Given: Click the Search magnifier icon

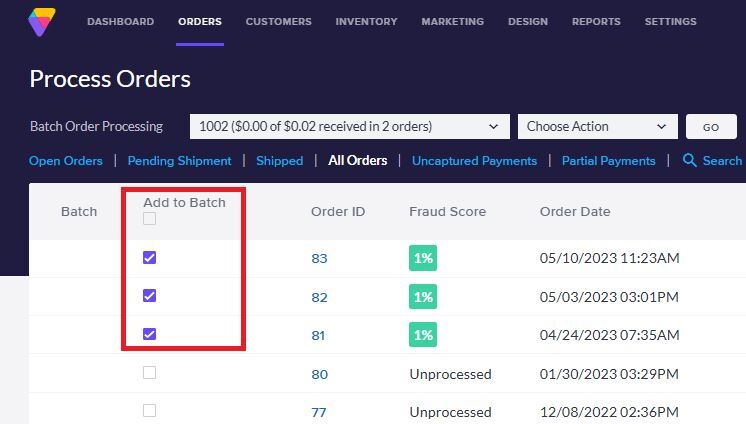Looking at the screenshot, I should 689,160.
